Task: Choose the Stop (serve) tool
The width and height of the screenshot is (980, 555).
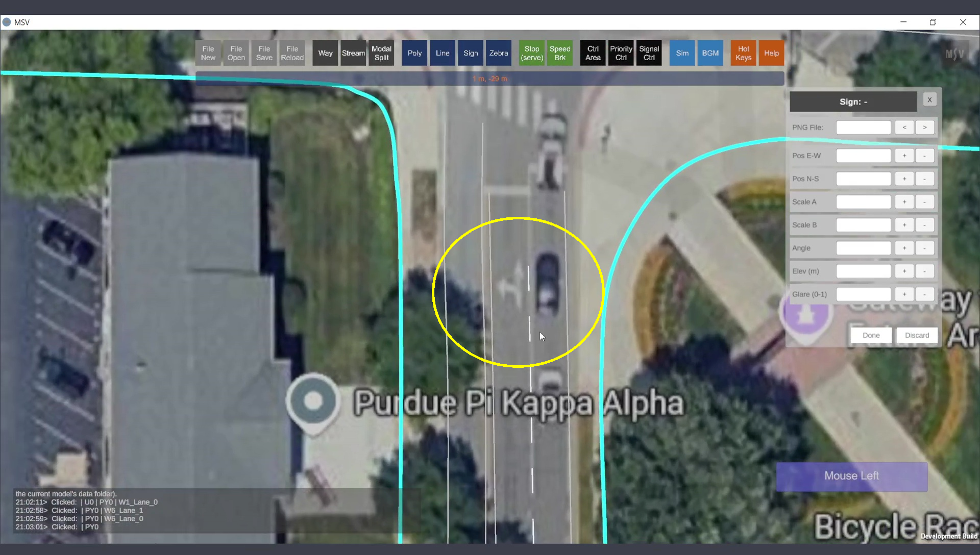Action: coord(532,53)
